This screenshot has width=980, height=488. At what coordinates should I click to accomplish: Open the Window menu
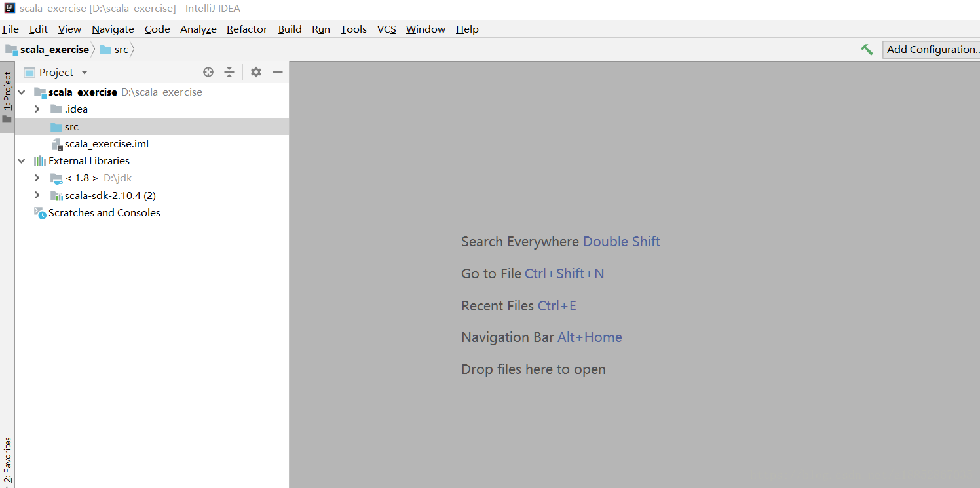tap(426, 29)
